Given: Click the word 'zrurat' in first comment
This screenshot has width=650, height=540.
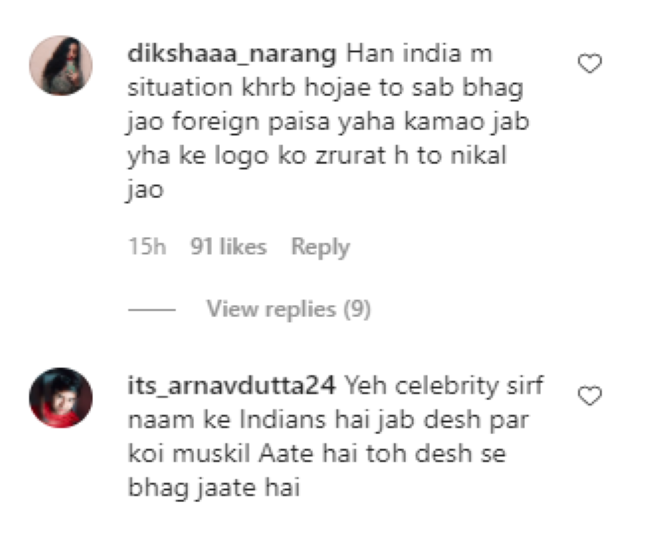Looking at the screenshot, I should tap(350, 156).
